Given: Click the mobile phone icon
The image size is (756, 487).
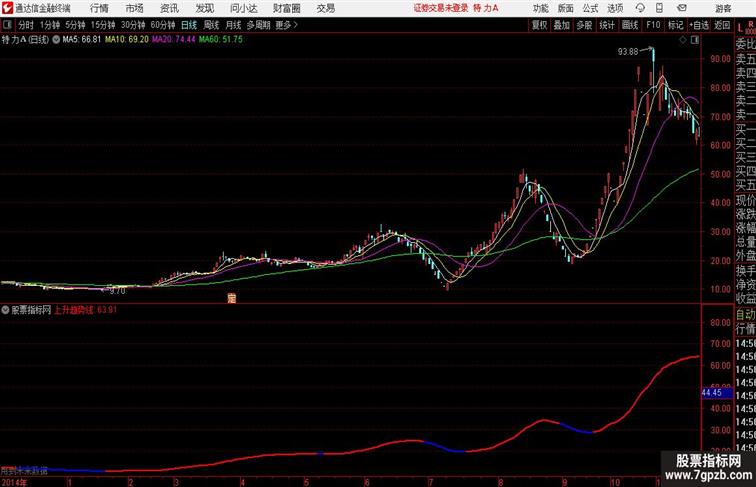Looking at the screenshot, I should tap(659, 8).
